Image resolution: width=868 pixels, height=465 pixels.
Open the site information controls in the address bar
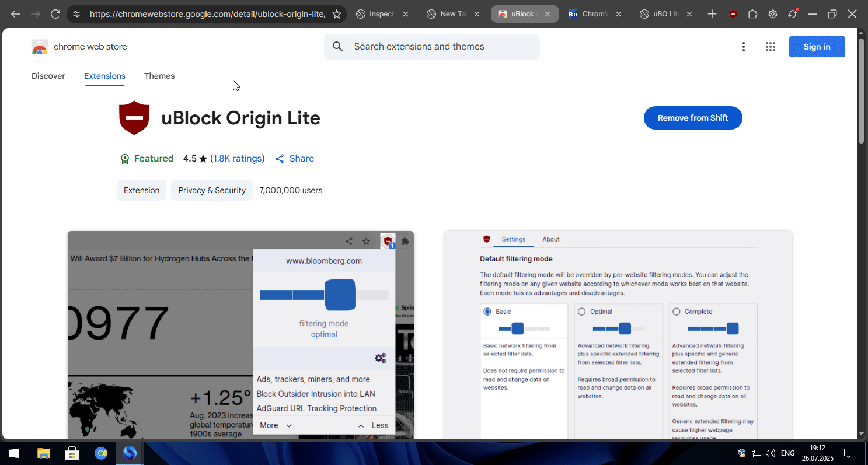coord(76,14)
